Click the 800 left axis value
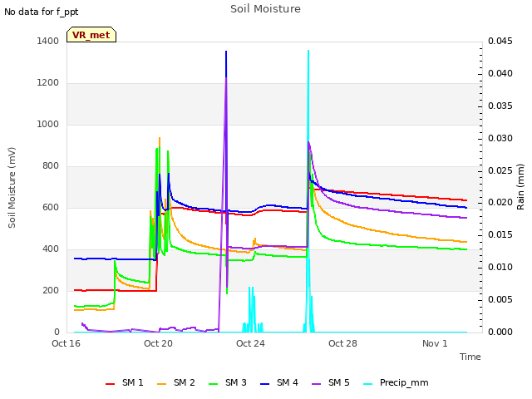This screenshot has height=399, width=532. click(51, 166)
